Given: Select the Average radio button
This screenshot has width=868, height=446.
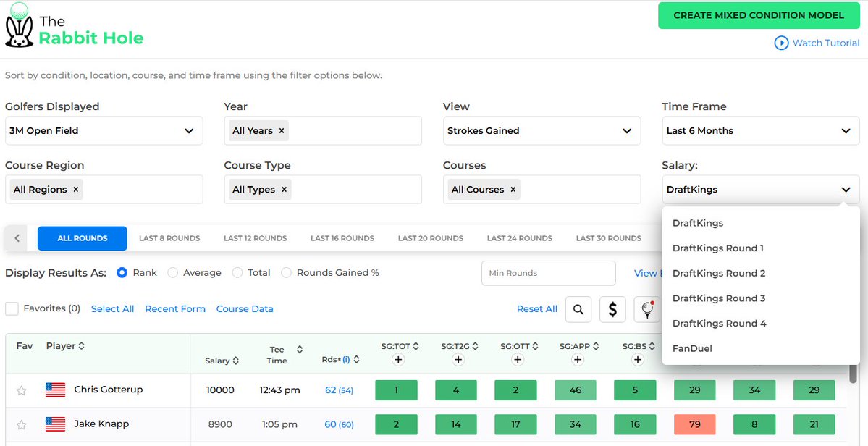Looking at the screenshot, I should click(173, 273).
